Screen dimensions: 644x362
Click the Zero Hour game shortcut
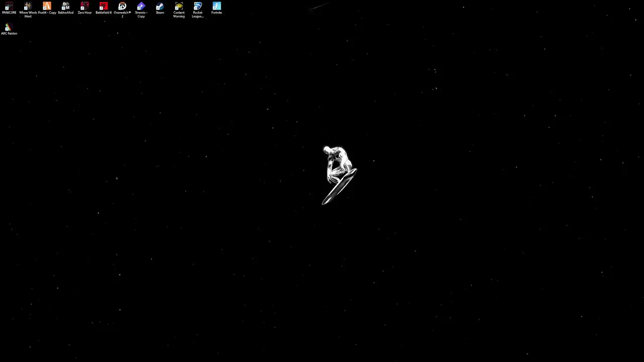[85, 8]
